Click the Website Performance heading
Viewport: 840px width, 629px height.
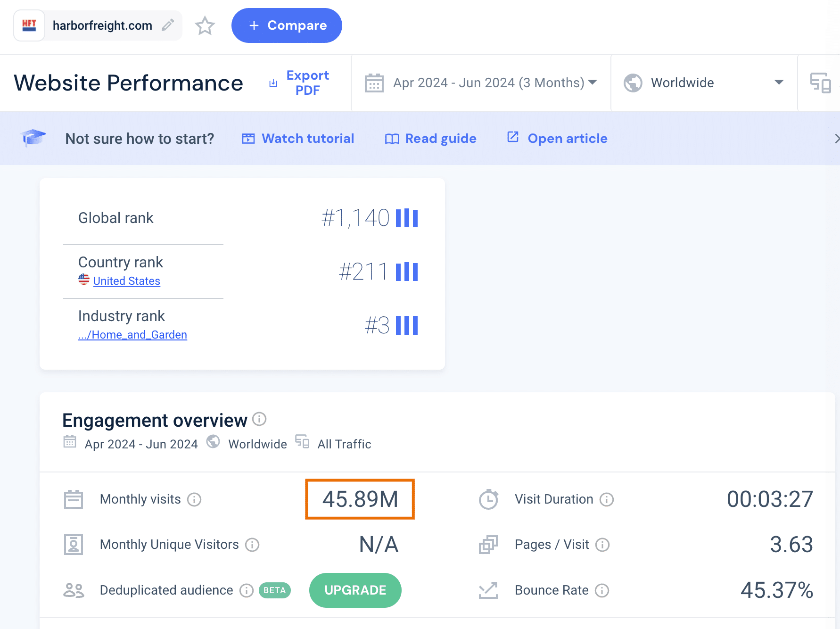pyautogui.click(x=128, y=83)
